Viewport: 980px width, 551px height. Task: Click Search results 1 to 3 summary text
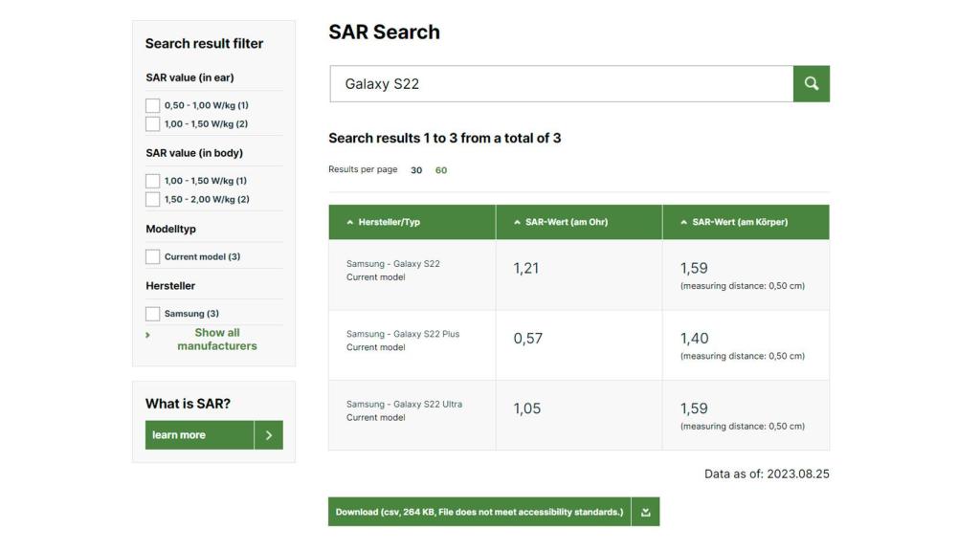445,138
